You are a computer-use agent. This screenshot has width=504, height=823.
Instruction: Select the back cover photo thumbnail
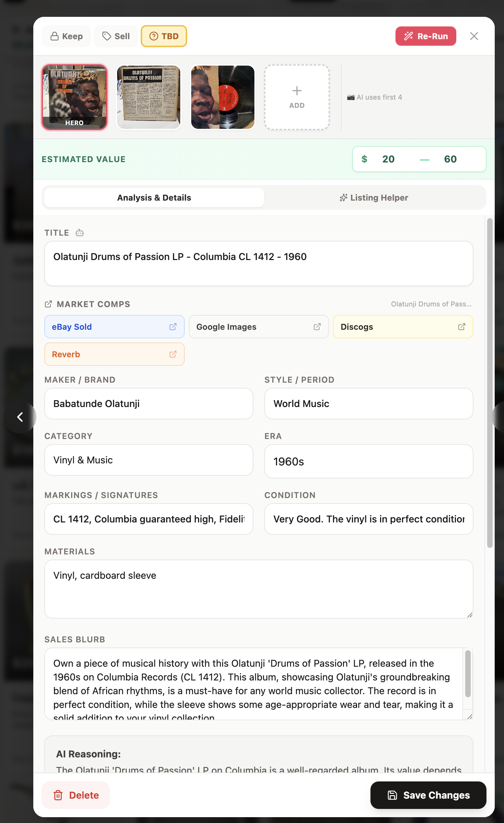[149, 97]
